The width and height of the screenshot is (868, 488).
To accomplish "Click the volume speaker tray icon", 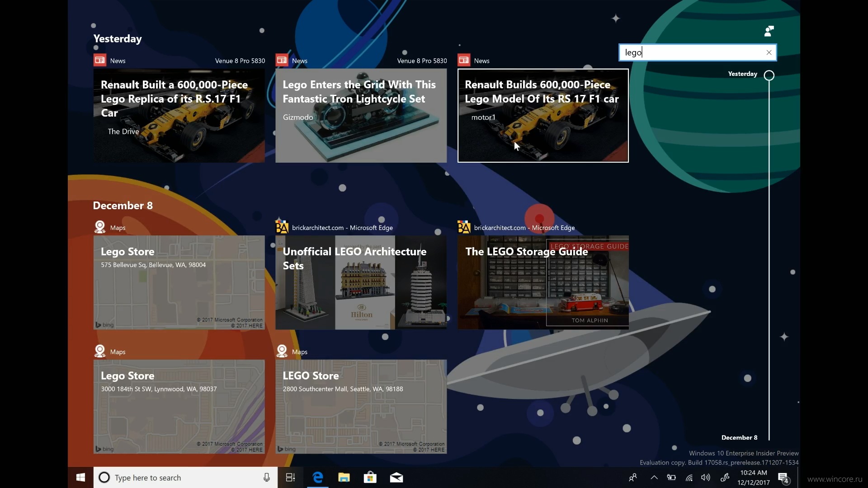I will pyautogui.click(x=706, y=478).
